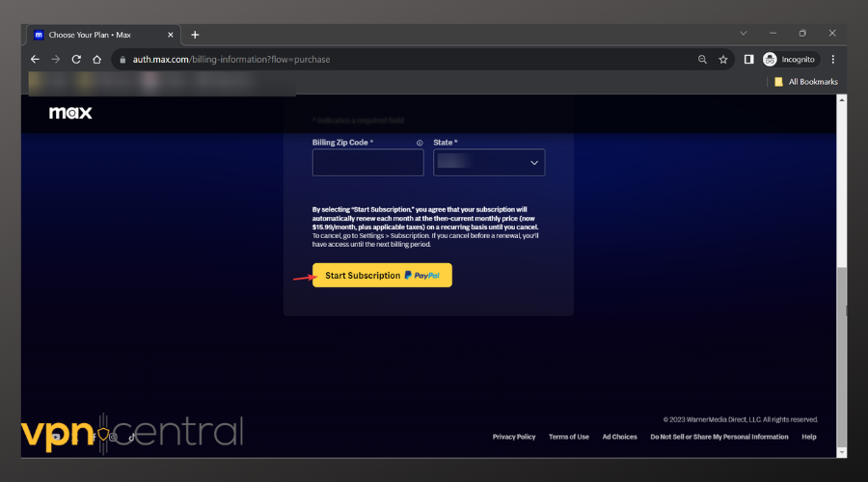This screenshot has height=482, width=868.
Task: Click Start Subscription PayPal button
Action: [382, 276]
